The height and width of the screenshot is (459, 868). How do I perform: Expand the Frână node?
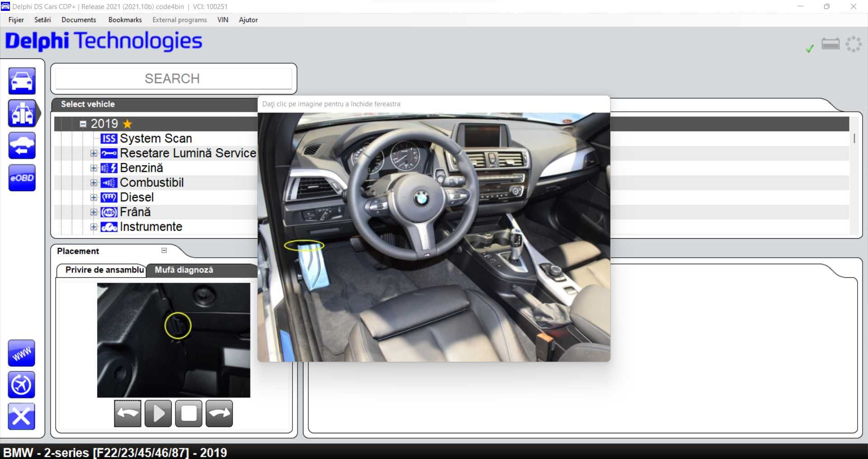pyautogui.click(x=94, y=212)
